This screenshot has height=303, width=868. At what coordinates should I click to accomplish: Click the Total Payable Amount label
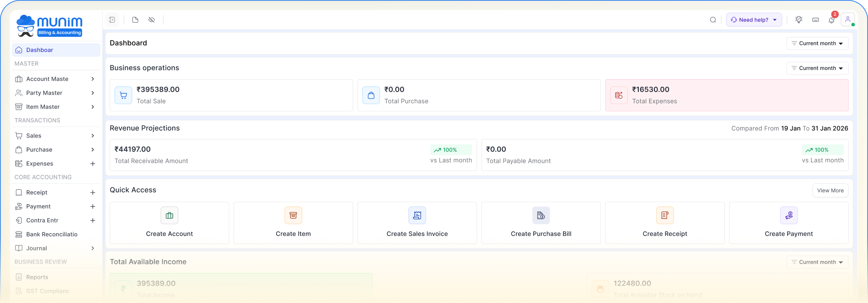519,162
